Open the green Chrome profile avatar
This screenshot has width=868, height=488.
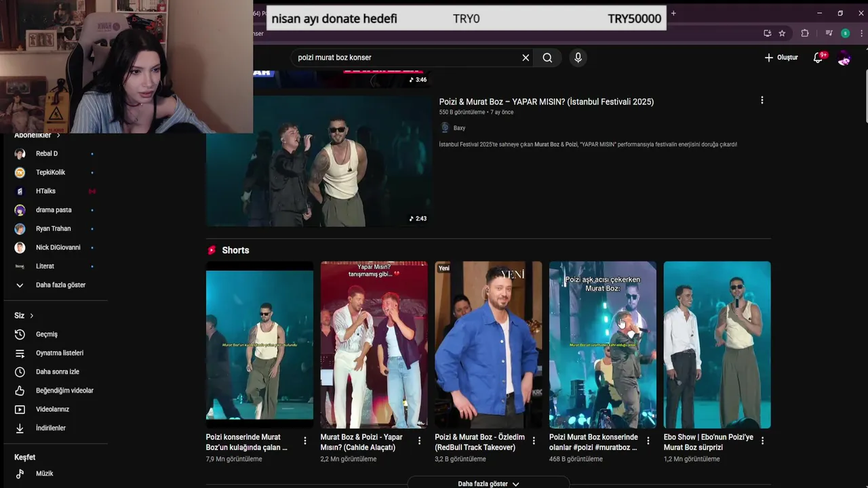845,33
